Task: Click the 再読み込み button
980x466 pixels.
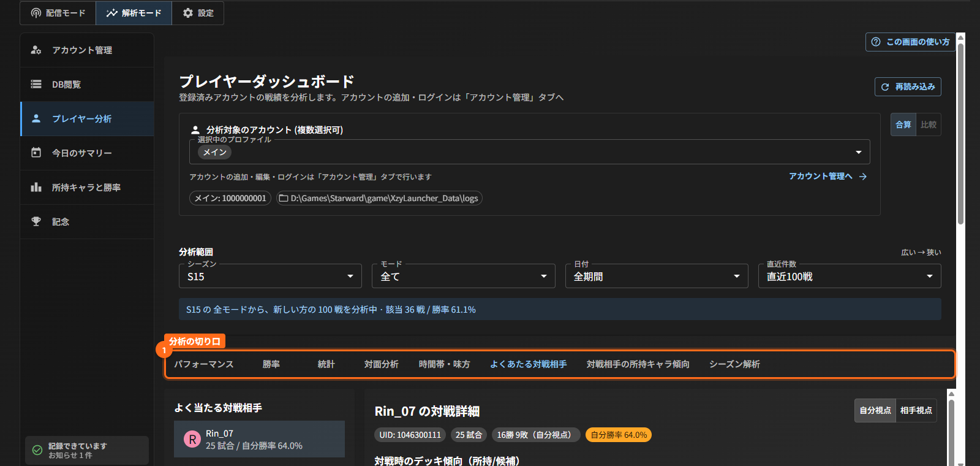Action: point(908,87)
